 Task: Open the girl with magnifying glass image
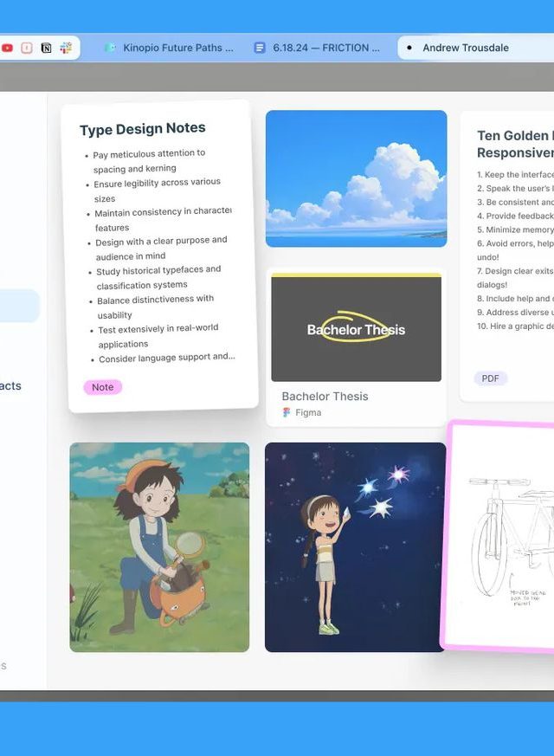click(x=159, y=546)
